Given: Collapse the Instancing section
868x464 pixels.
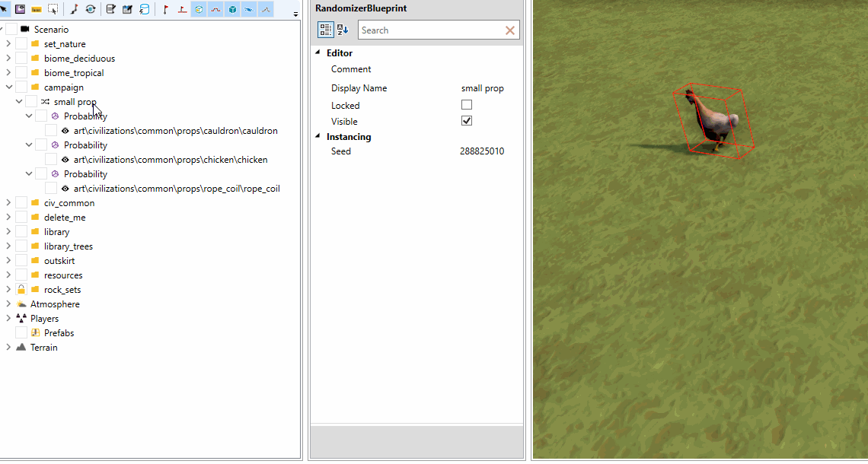Looking at the screenshot, I should (x=318, y=137).
